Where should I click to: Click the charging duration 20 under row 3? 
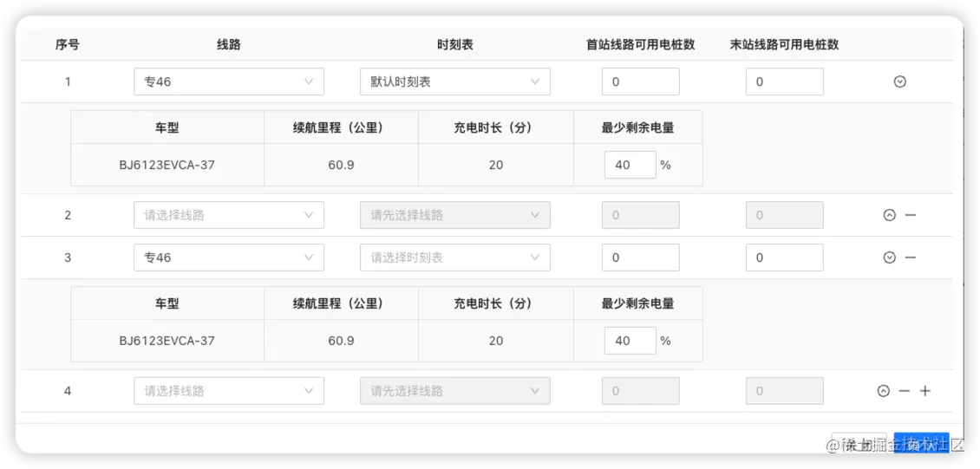(496, 341)
